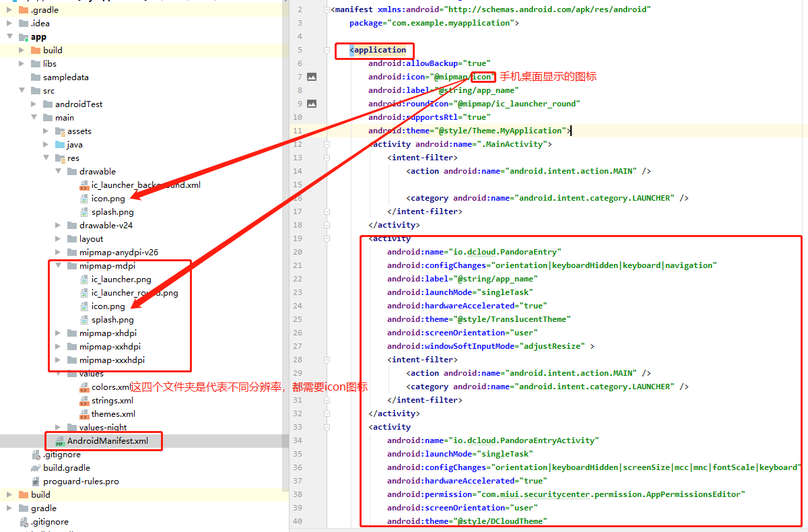Click the splash.png file icon under mipmap-mdpi
Viewport: 808px width, 532px height.
(84, 320)
